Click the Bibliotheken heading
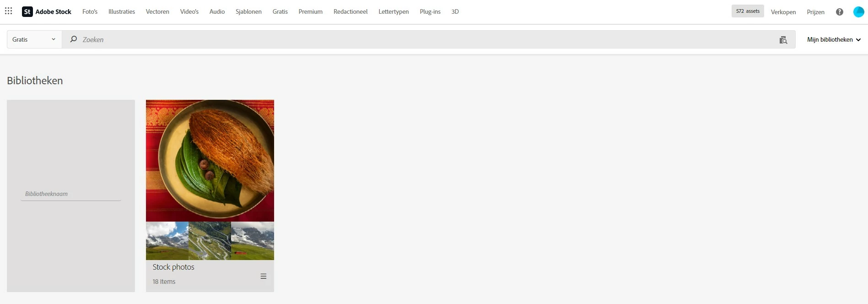 [x=35, y=81]
